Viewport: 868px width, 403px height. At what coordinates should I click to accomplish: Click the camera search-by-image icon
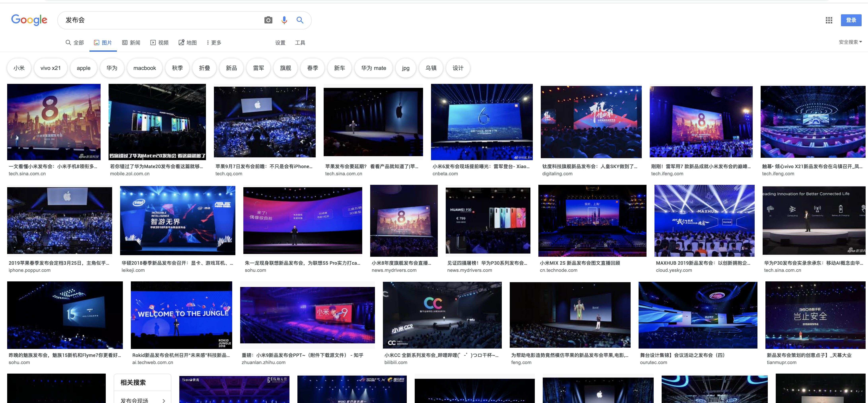tap(268, 20)
